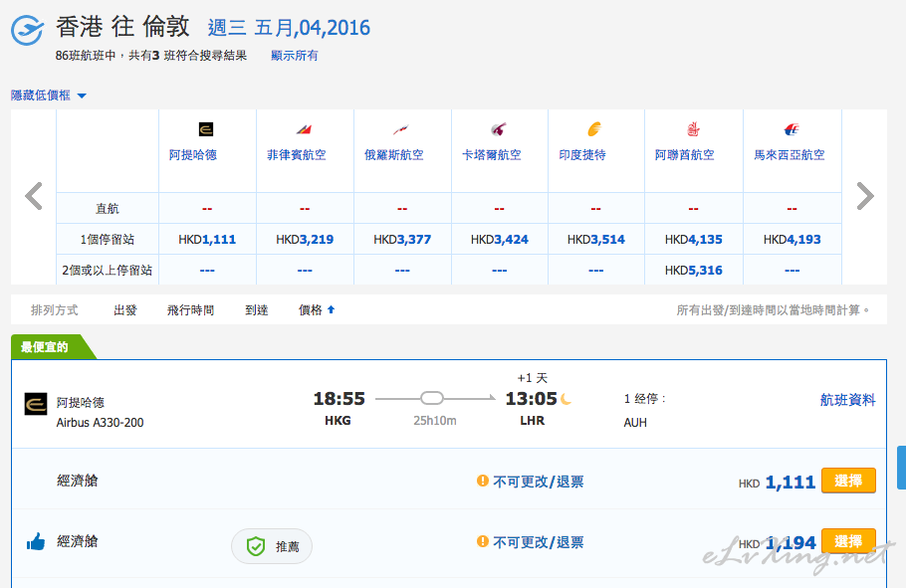Click the dropdown triangle next to 隱藏低價框
Screen dimensions: 906x588
[82, 96]
